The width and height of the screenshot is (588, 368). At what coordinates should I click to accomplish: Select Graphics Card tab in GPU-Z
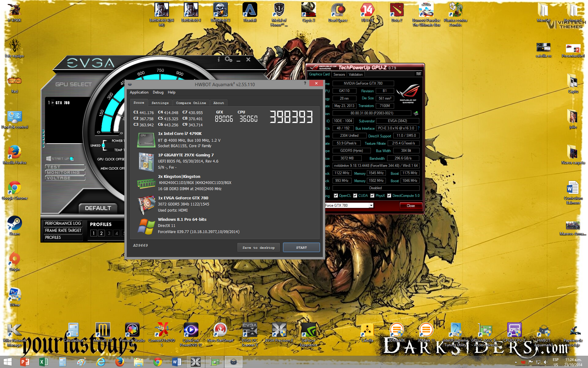319,74
